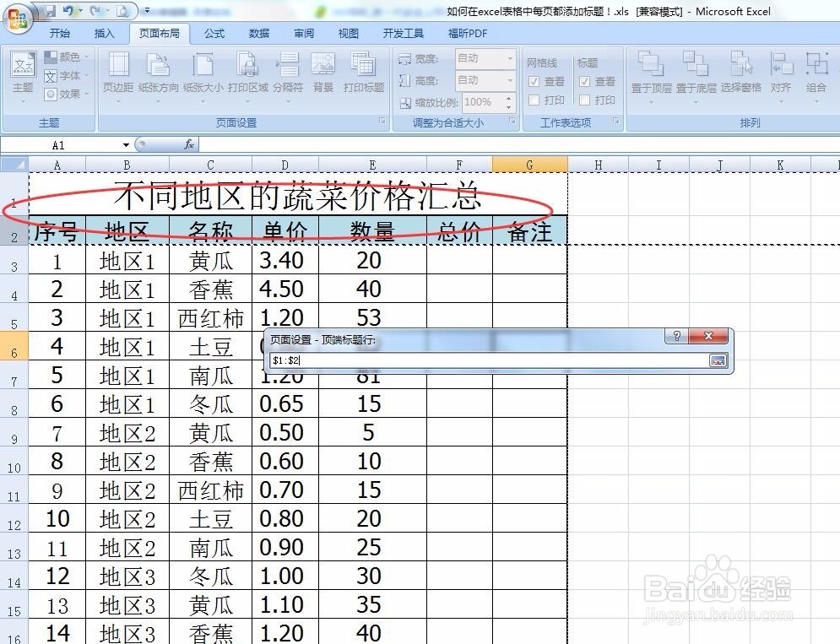Viewport: 840px width, 644px height.
Task: Click the Print Titles (打印标题) icon
Action: click(x=364, y=73)
